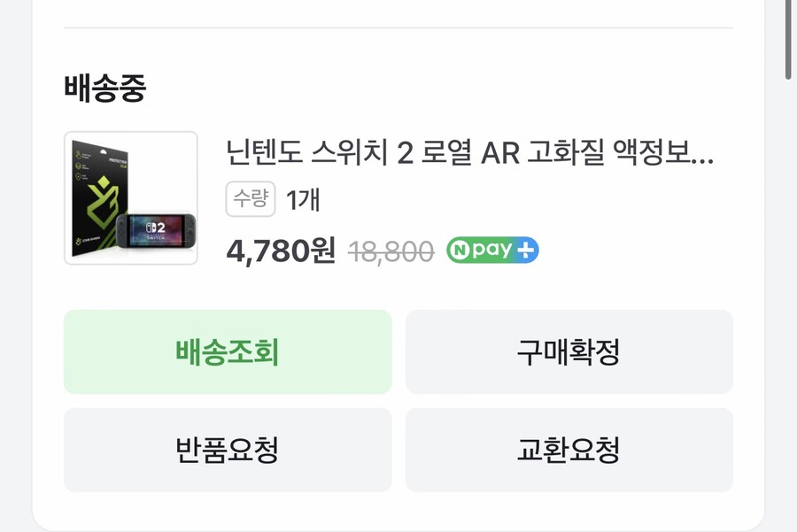
Task: Request an exchange via 교환요청
Action: (x=570, y=450)
